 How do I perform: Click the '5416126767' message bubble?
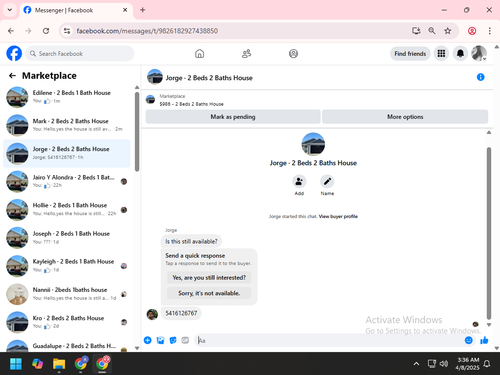181,313
